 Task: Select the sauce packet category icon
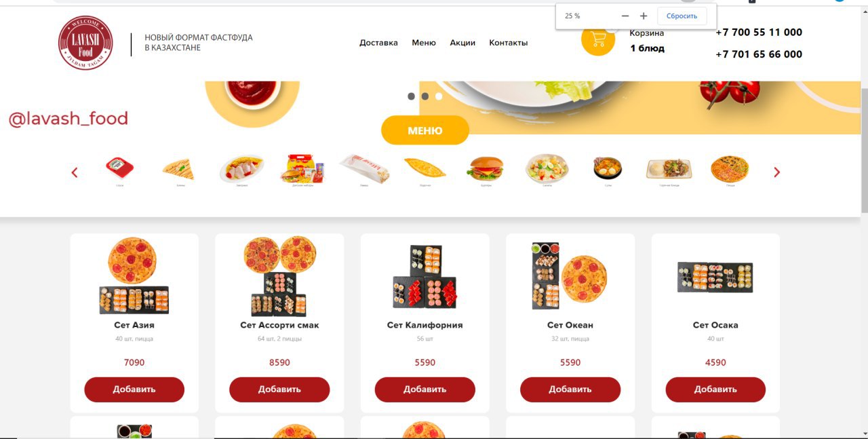click(x=120, y=167)
